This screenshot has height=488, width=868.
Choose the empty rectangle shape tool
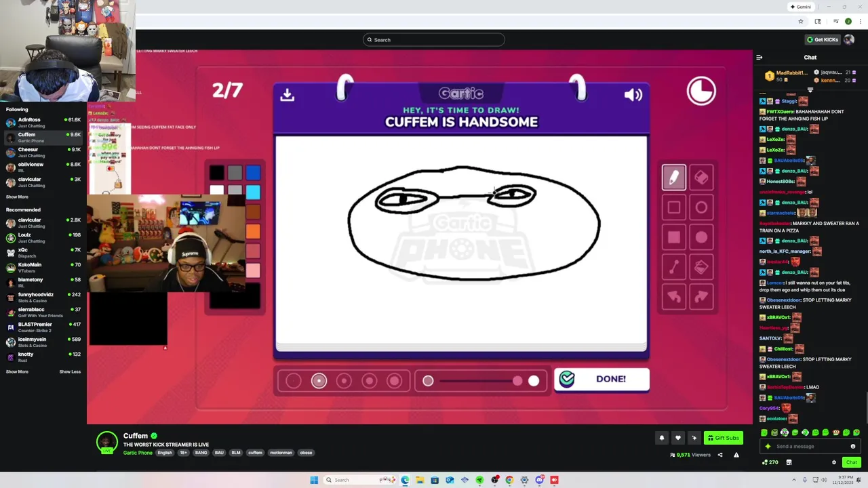pyautogui.click(x=674, y=207)
